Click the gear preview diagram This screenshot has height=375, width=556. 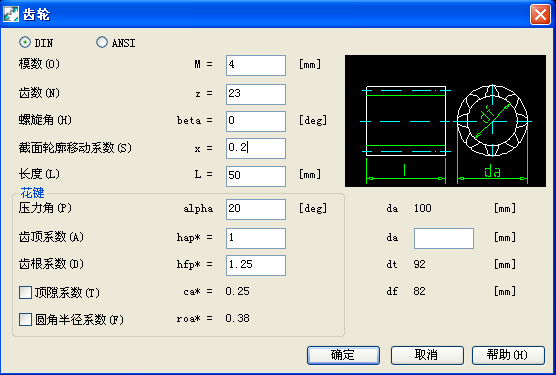(x=445, y=121)
